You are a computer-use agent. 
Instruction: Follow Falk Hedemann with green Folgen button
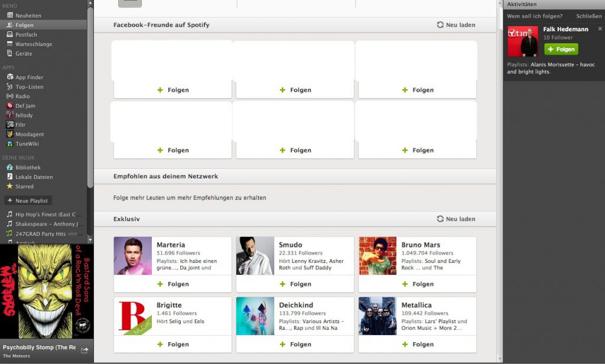coord(561,49)
